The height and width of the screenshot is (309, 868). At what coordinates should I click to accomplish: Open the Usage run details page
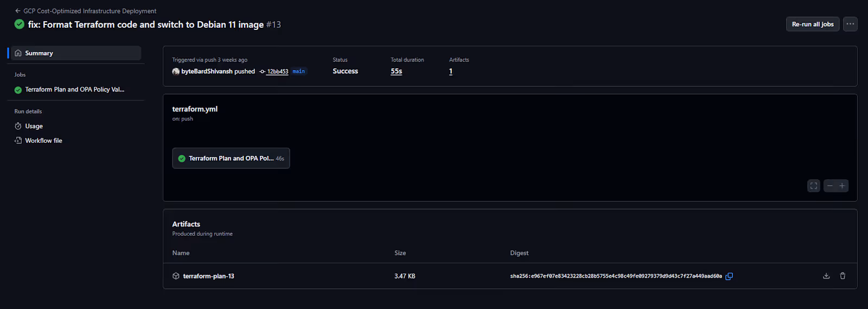[x=34, y=126]
